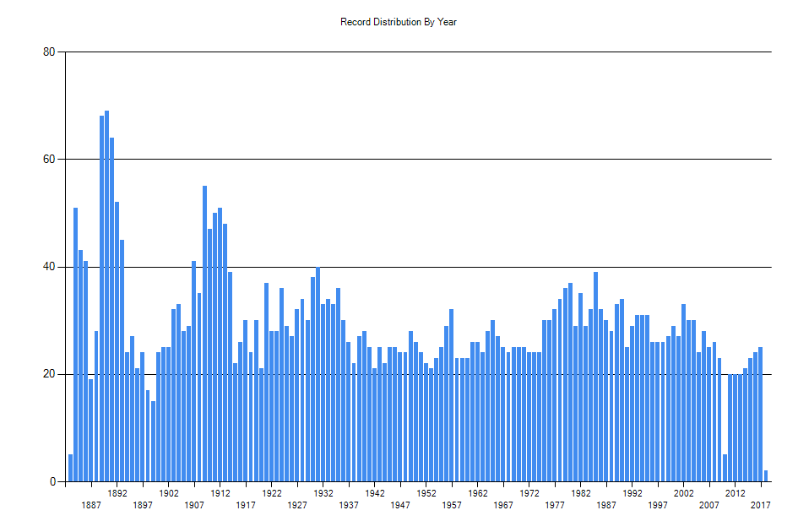Select the 1912 year label

pyautogui.click(x=221, y=493)
